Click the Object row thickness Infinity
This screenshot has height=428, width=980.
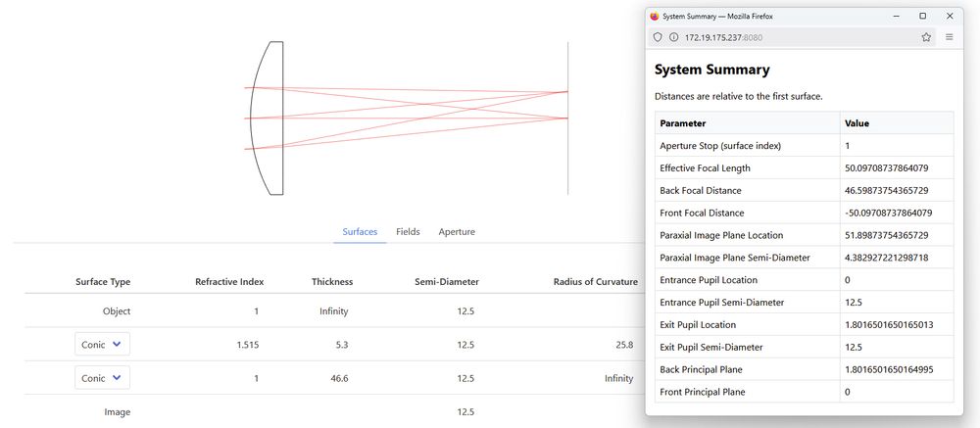coord(334,311)
